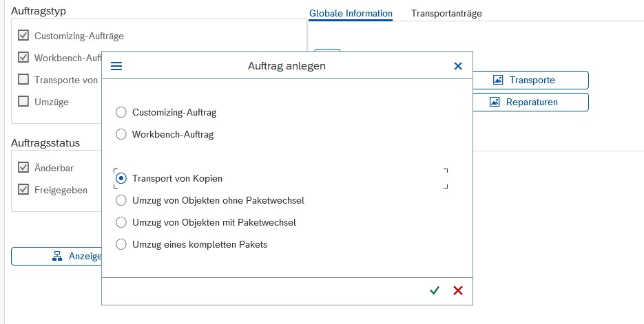
Task: Confirm with the green checkmark icon
Action: [435, 290]
